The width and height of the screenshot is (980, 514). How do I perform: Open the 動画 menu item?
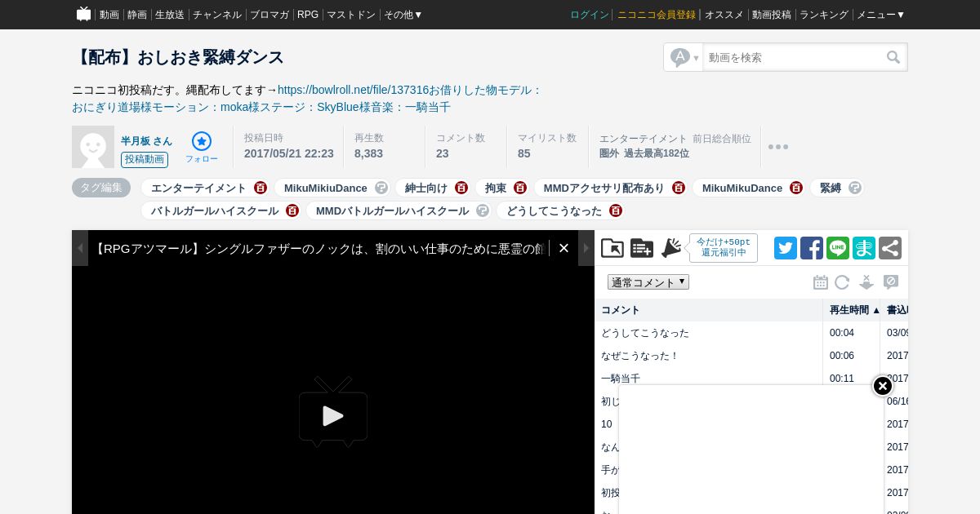pyautogui.click(x=109, y=15)
